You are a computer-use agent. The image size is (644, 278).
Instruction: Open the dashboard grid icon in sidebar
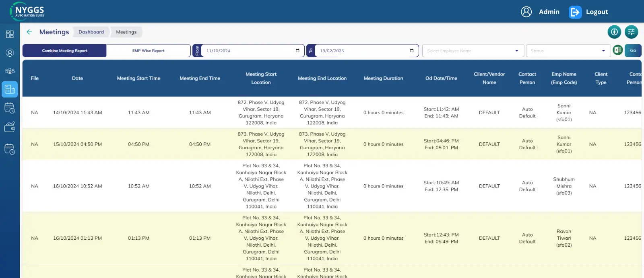pyautogui.click(x=10, y=34)
